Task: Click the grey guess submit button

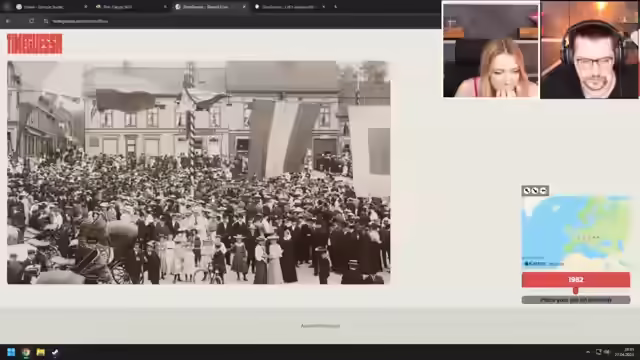Action: point(576,300)
